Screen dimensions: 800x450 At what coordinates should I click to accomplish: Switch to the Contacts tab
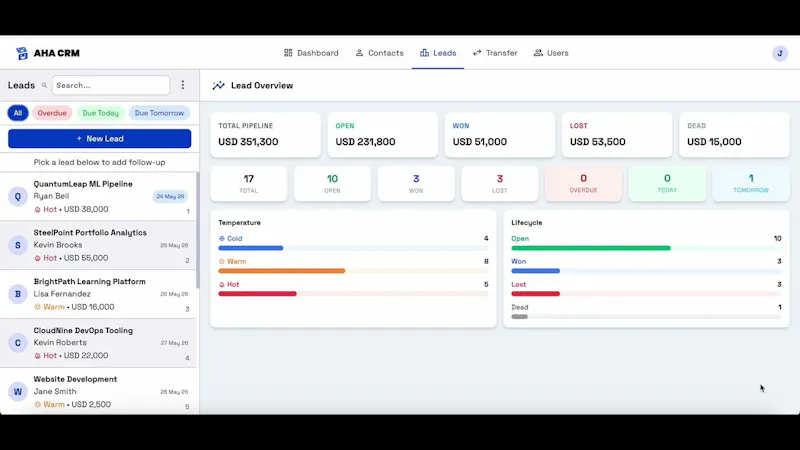pos(380,53)
